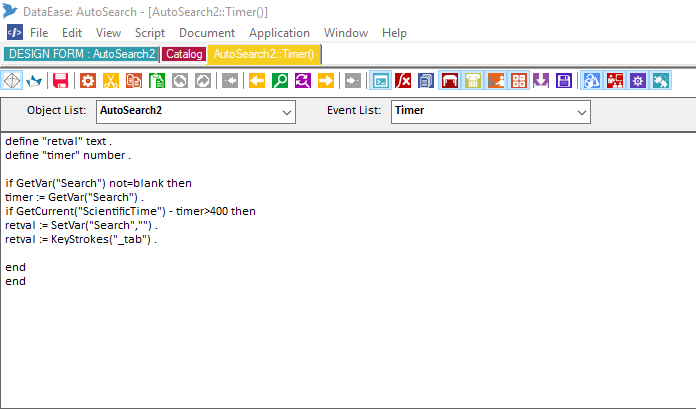Go to next with yellow right arrow
Screen dimensions: 696x409
(x=326, y=81)
